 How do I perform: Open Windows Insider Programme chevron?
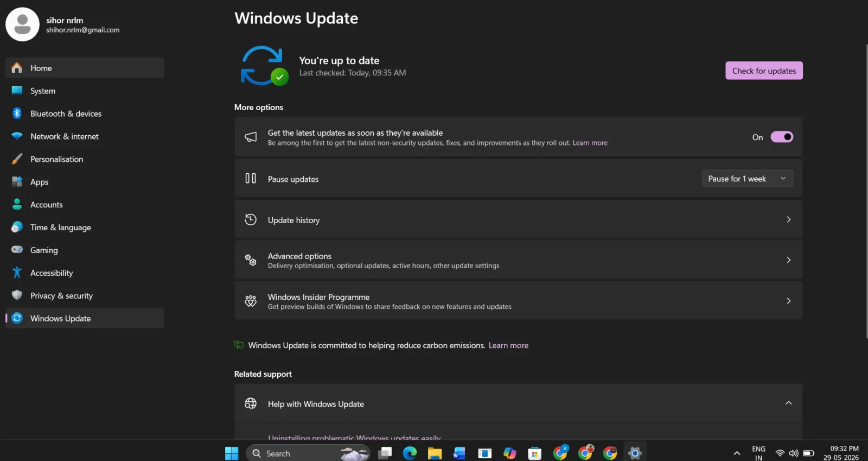click(789, 301)
